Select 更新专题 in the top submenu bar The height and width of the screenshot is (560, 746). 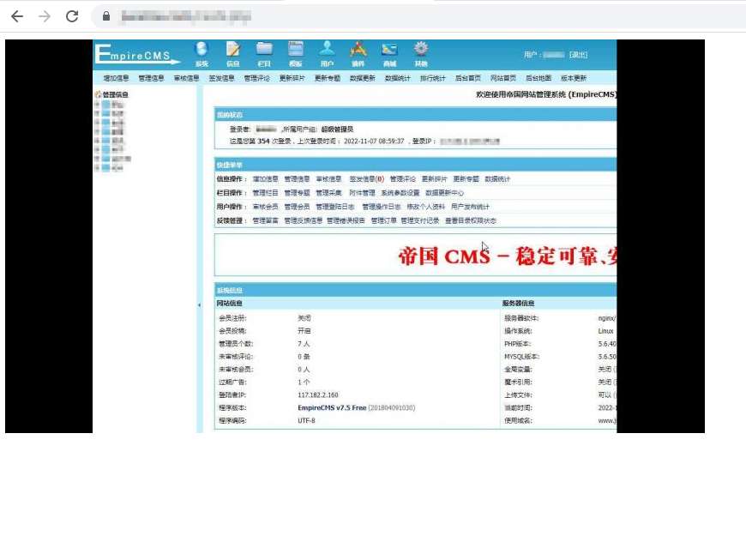coord(328,78)
